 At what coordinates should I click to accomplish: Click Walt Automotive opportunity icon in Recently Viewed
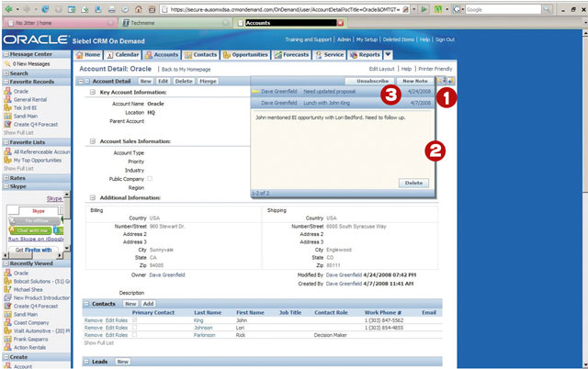(7, 330)
